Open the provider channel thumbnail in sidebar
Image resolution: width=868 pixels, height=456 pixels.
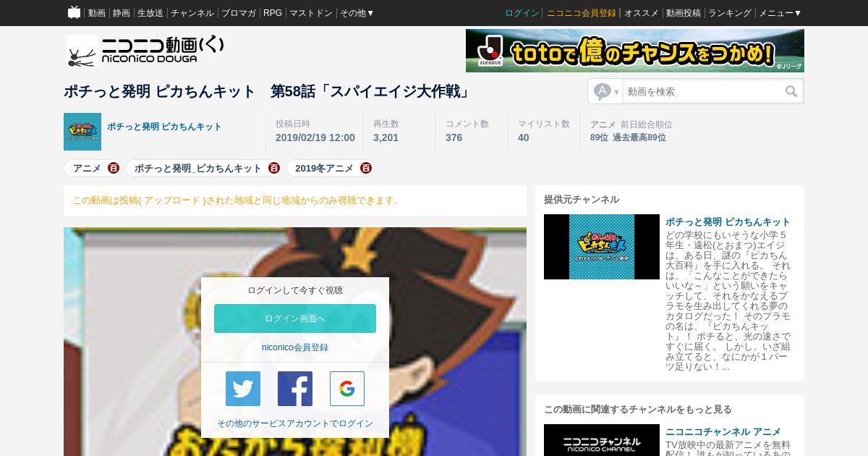602,247
